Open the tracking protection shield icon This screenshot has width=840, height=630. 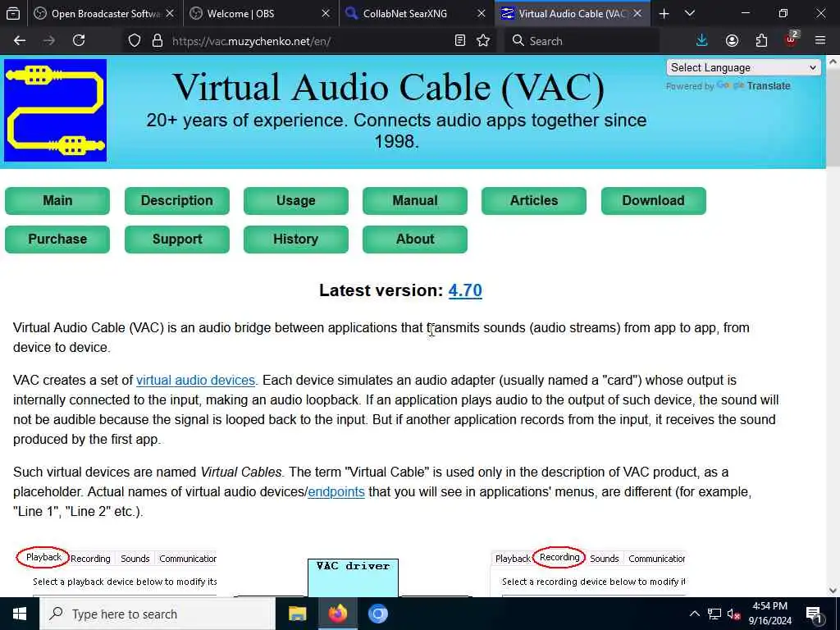(135, 41)
